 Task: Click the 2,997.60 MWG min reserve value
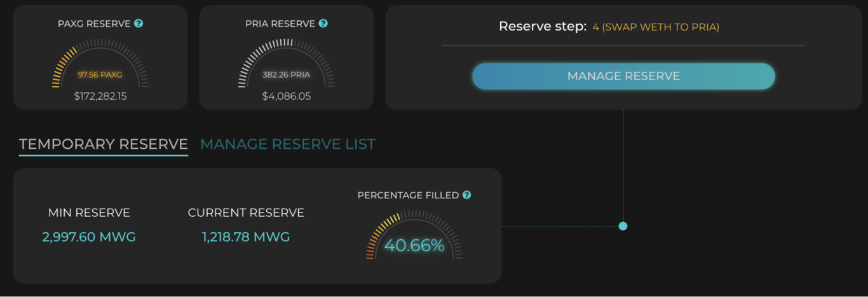89,237
